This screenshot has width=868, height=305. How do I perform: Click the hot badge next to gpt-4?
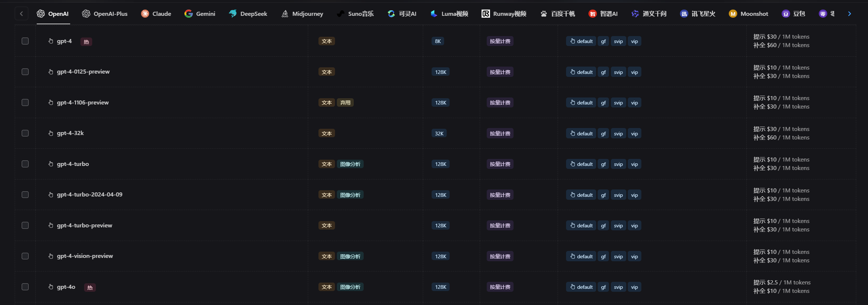[86, 42]
